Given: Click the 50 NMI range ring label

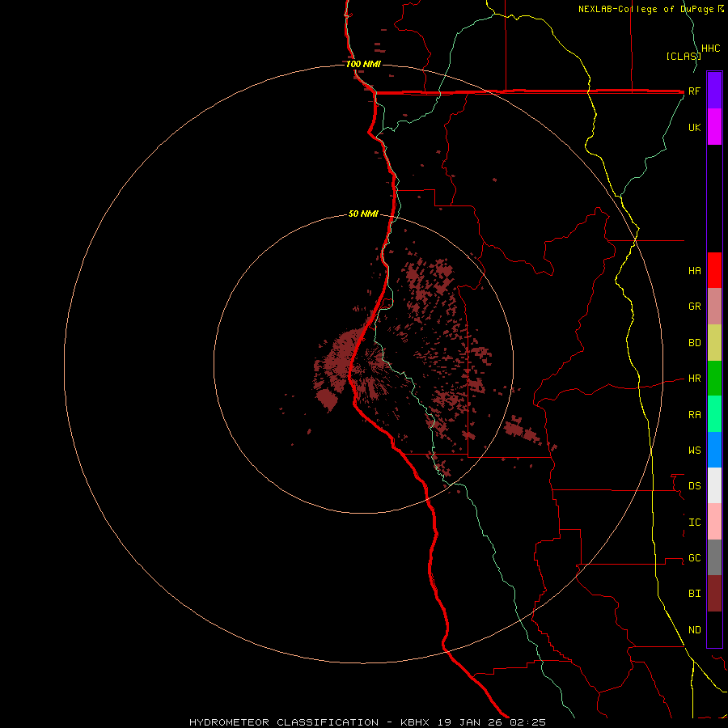Looking at the screenshot, I should [363, 214].
